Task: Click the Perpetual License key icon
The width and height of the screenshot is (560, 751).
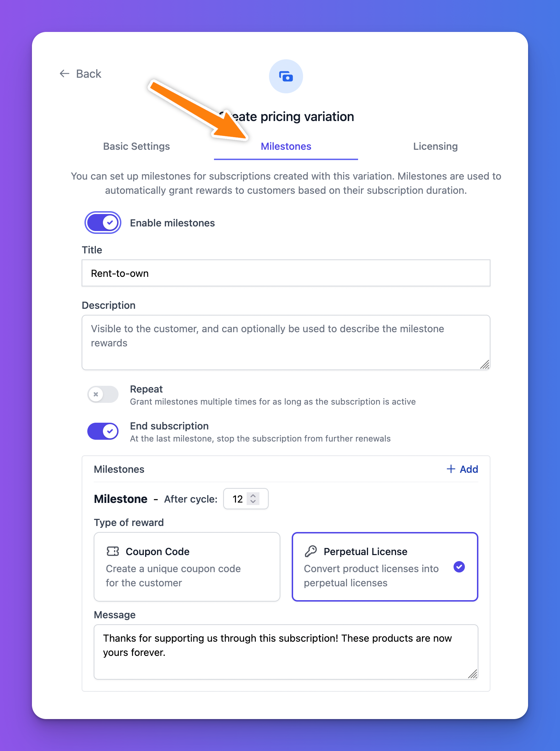Action: point(311,551)
